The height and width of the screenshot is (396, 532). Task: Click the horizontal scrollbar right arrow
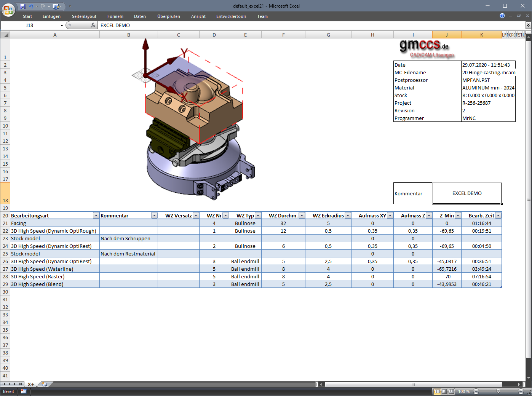(519, 384)
